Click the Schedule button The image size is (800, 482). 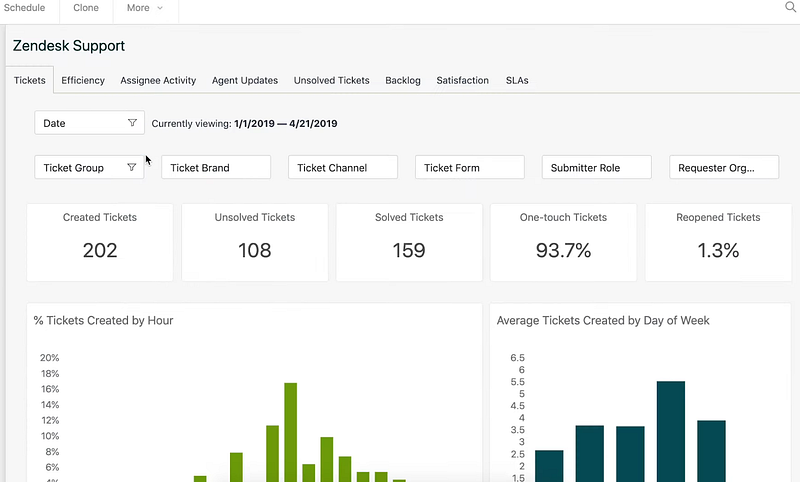pyautogui.click(x=25, y=8)
